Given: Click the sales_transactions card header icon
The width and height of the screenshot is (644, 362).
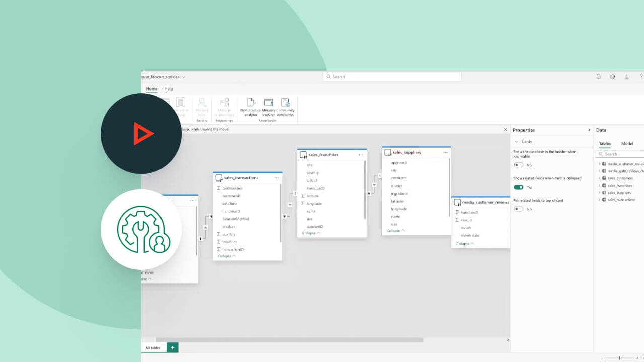Looking at the screenshot, I should (x=219, y=178).
